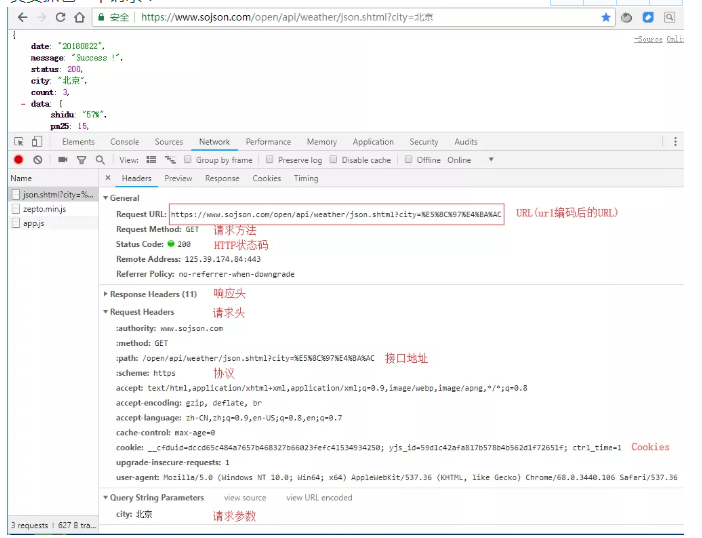
Task: Open the Audits panel tab
Action: click(466, 142)
